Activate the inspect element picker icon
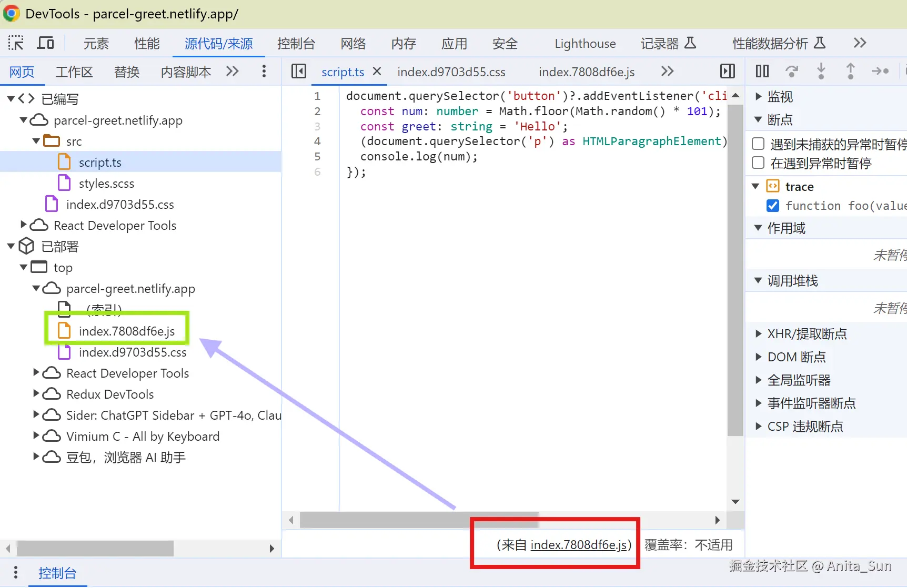Viewport: 907px width, 588px height. point(16,43)
